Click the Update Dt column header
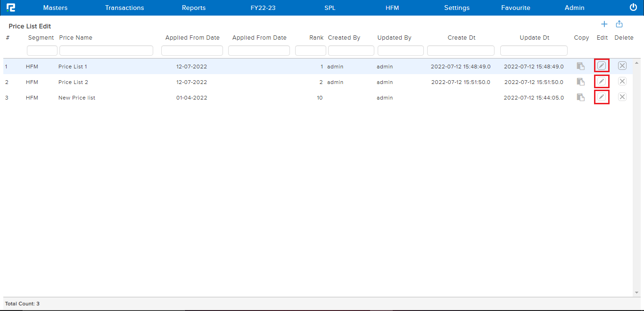This screenshot has height=311, width=644. [x=534, y=38]
